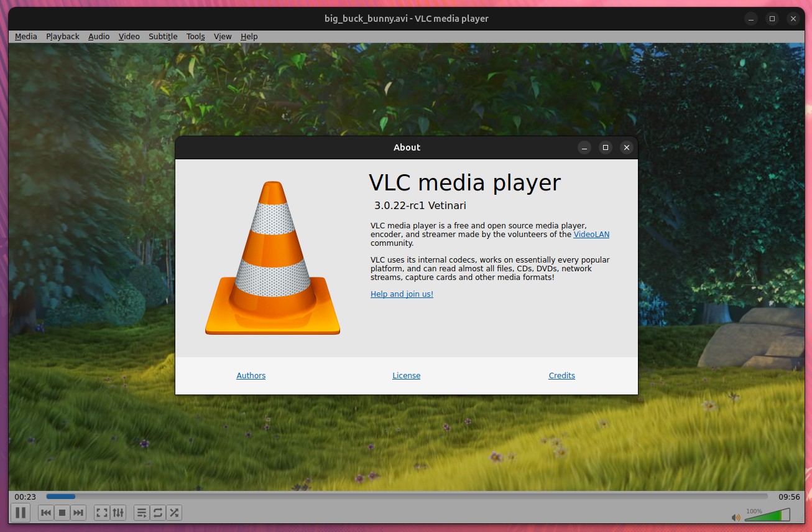Viewport: 812px width, 532px height.
Task: Open the Audio menu
Action: 99,36
